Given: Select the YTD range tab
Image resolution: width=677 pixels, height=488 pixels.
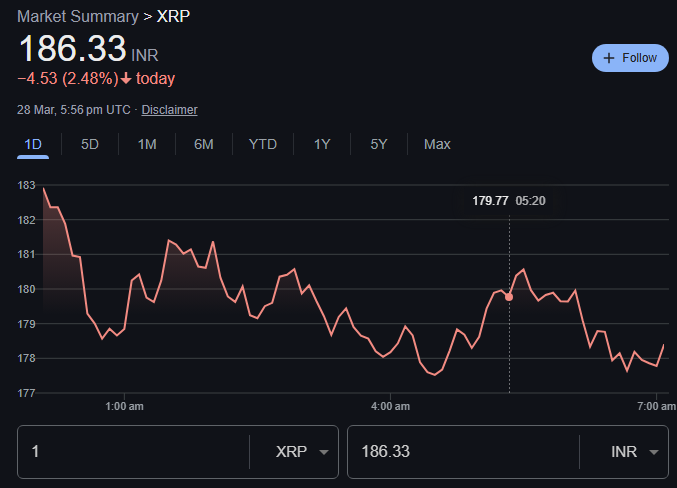Looking at the screenshot, I should click(x=263, y=144).
